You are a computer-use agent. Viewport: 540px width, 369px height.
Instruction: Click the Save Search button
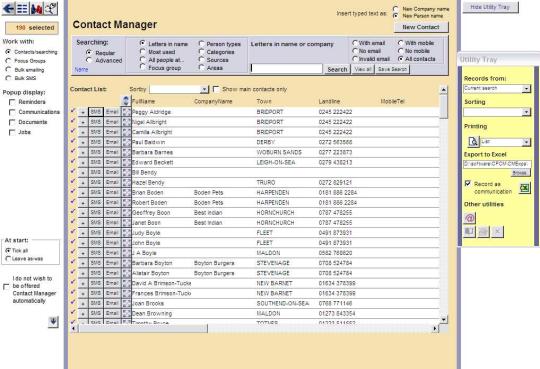(392, 69)
